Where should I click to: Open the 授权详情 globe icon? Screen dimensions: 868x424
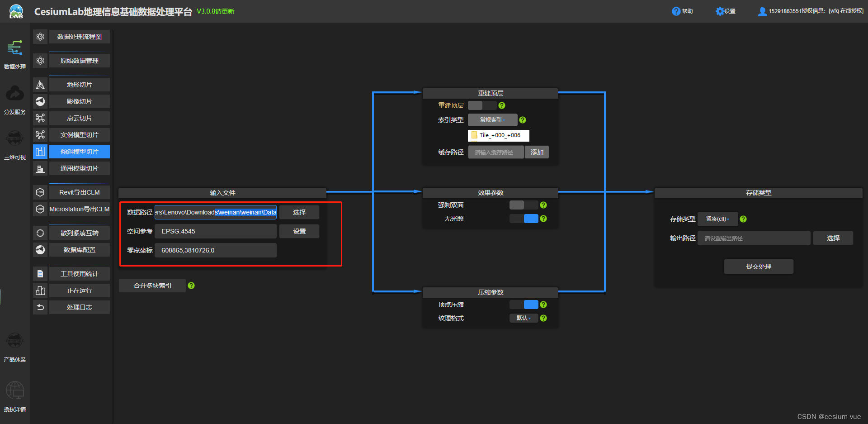pos(15,390)
